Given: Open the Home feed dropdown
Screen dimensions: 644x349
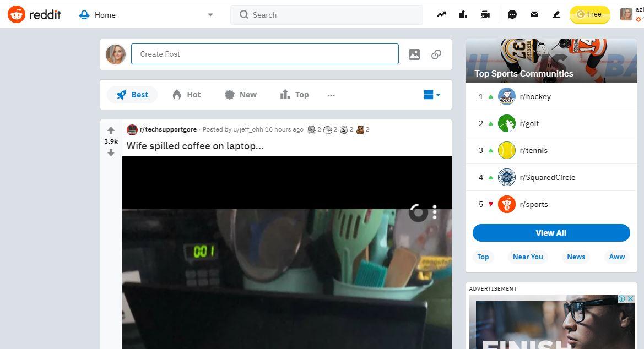Looking at the screenshot, I should [210, 15].
